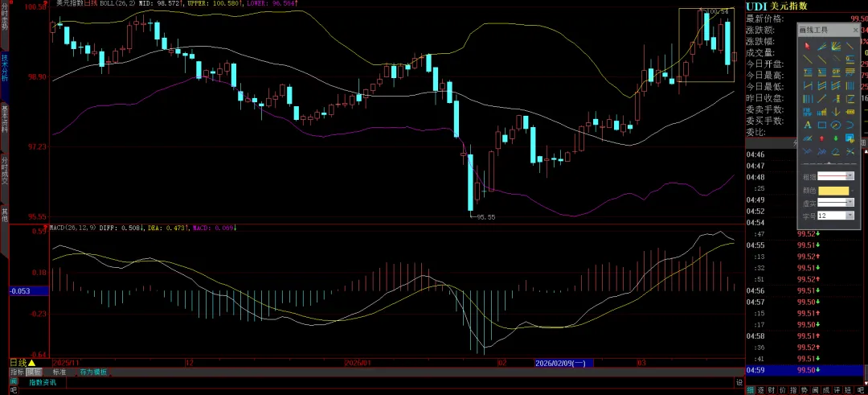Open the 指数资讯 index news link

(43, 382)
